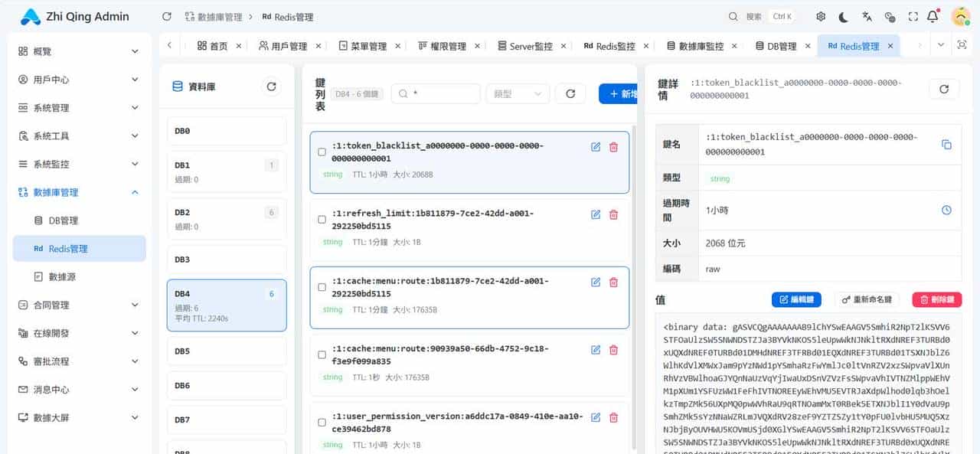Refresh the key detail panel
Image resolution: width=980 pixels, height=454 pixels.
[x=945, y=88]
